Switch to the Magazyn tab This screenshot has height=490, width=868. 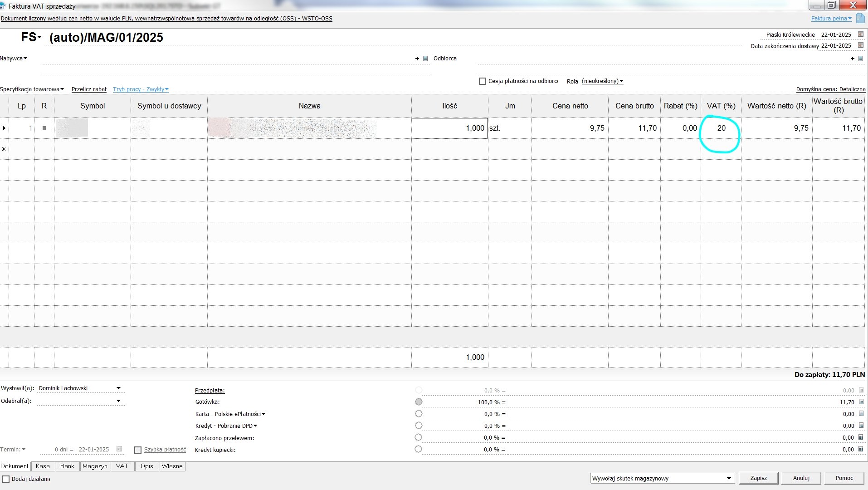95,466
